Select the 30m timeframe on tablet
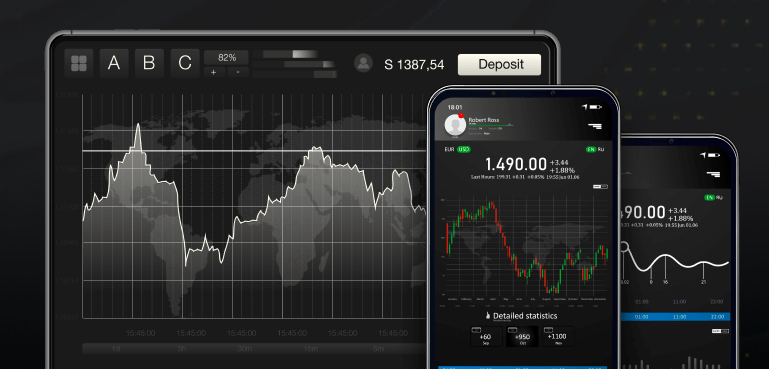769x369 pixels. click(x=245, y=349)
